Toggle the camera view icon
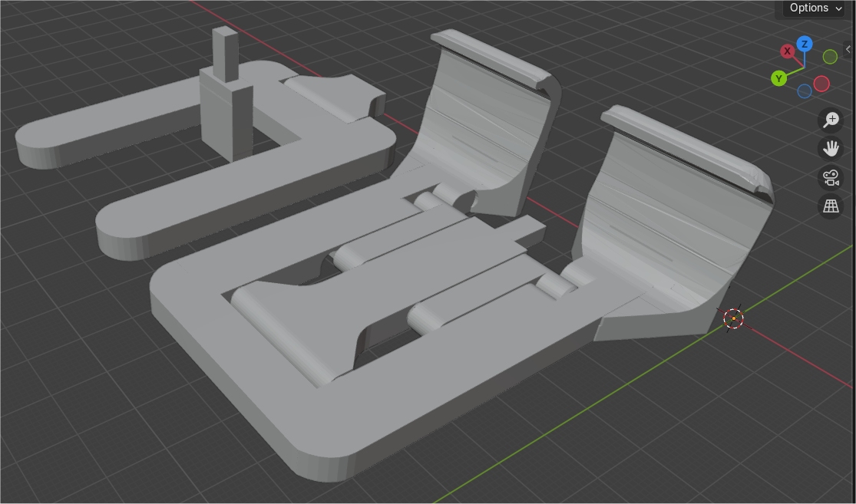This screenshot has height=504, width=856. click(831, 177)
